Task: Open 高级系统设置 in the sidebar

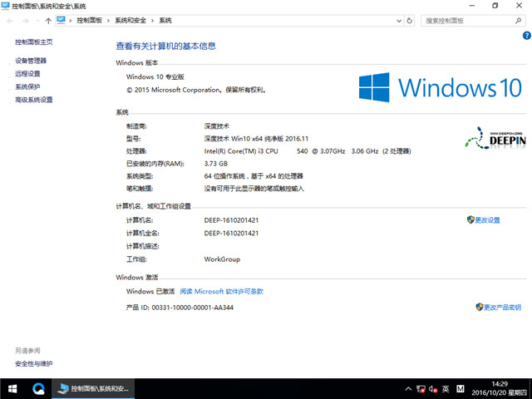Action: coord(34,100)
